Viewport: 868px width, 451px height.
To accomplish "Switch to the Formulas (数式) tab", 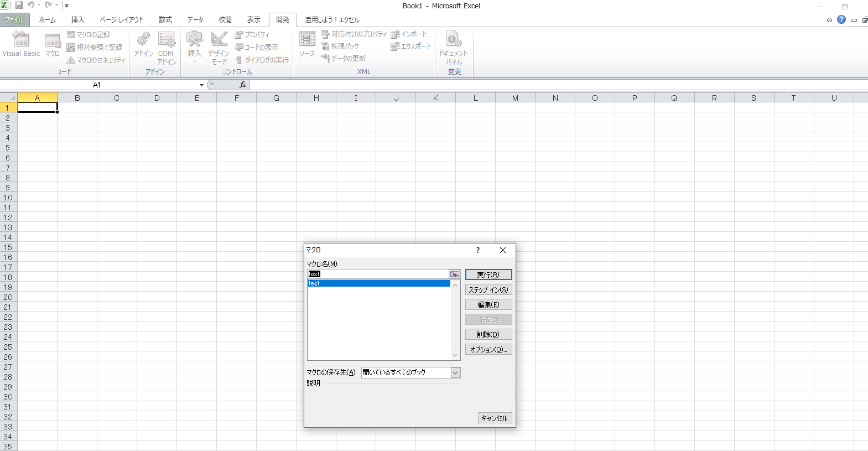I will click(165, 20).
